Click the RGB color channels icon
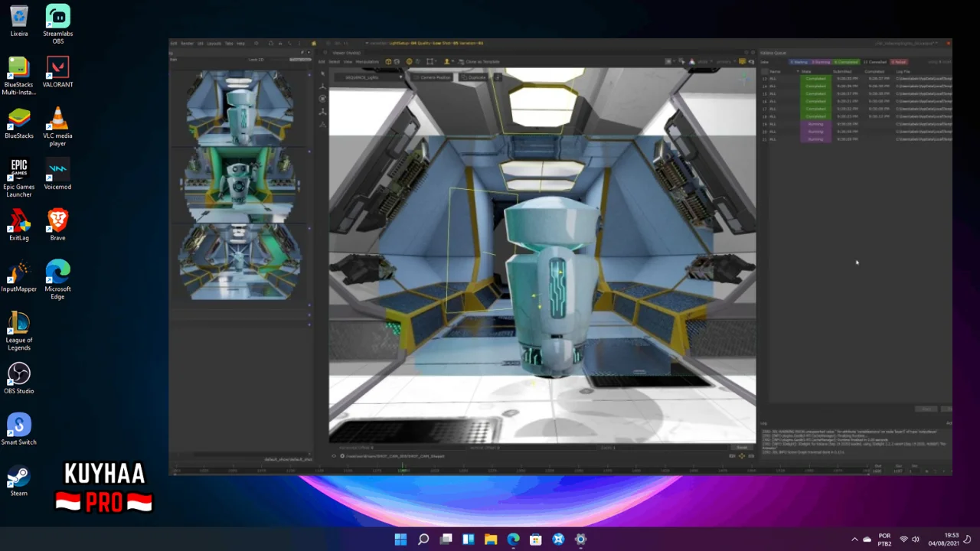 coord(691,61)
